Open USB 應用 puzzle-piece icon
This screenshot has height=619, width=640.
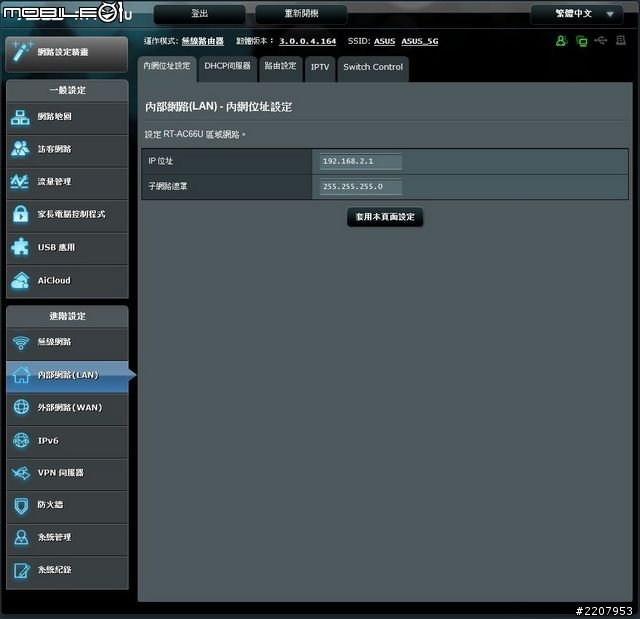pyautogui.click(x=21, y=247)
